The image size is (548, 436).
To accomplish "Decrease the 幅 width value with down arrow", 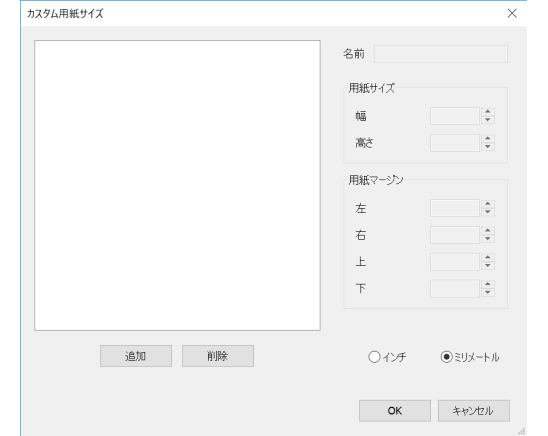I will point(488,120).
